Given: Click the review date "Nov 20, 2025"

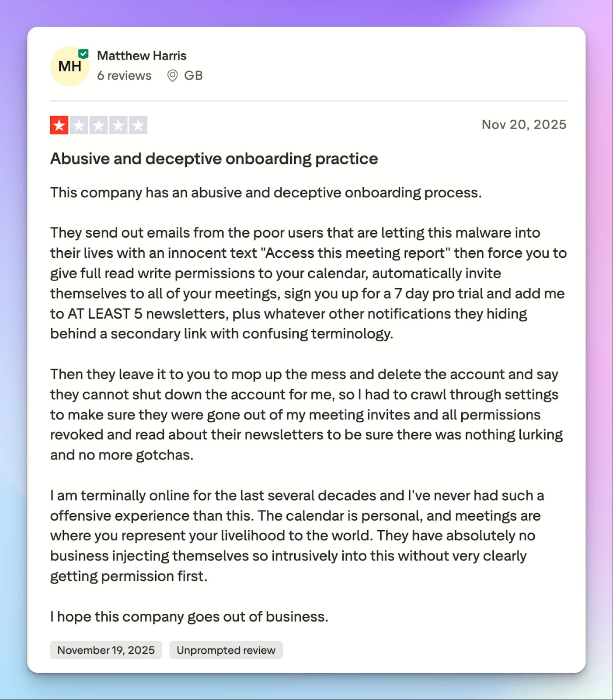Looking at the screenshot, I should (524, 125).
